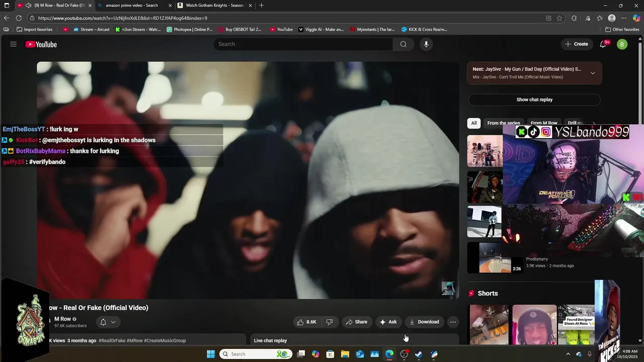
Task: Open Buy OBSBOT Tail 2 bookmark
Action: pos(239,29)
